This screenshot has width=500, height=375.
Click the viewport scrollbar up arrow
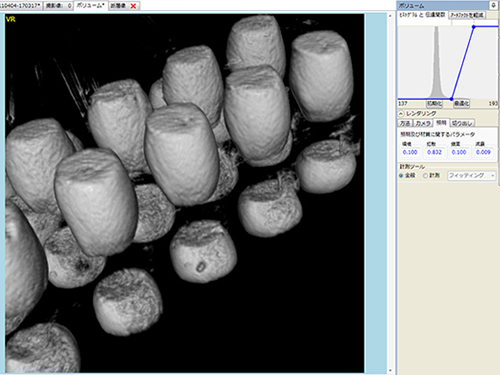click(x=390, y=16)
